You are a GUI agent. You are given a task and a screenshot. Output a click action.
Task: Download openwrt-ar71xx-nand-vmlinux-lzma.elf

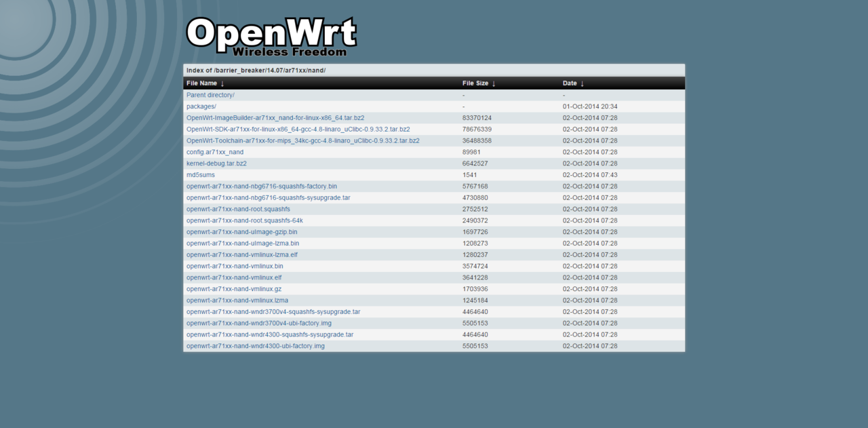[x=242, y=255]
